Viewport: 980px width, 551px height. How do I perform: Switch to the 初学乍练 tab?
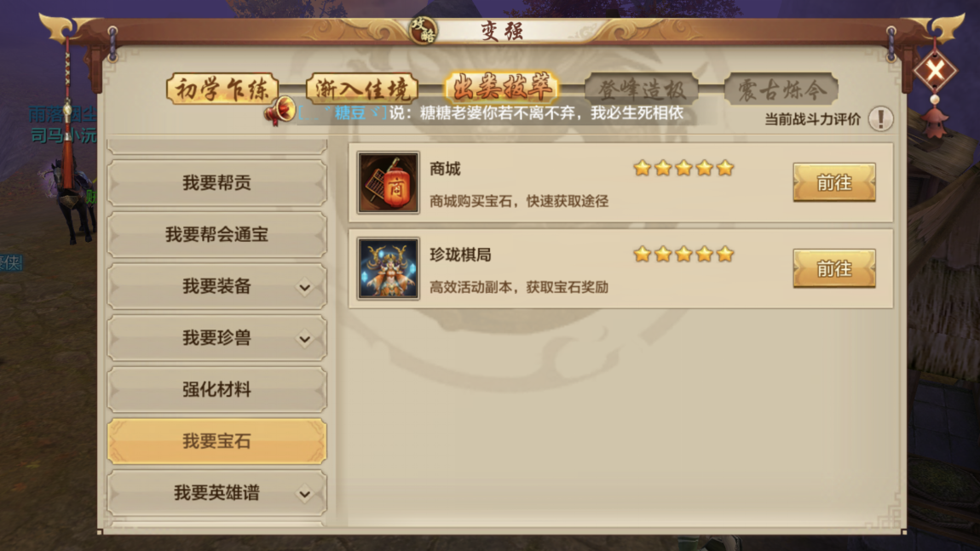[222, 89]
